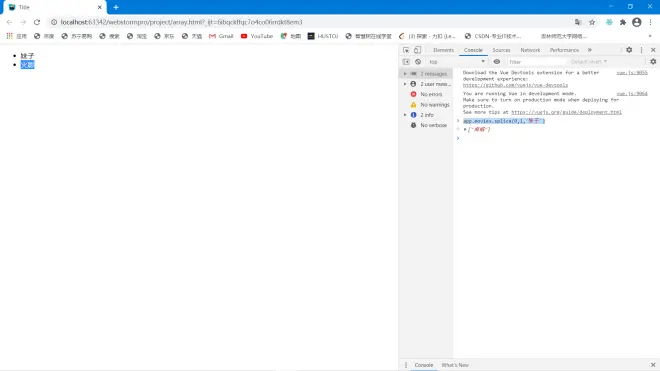Toggle the device toolbar icon
This screenshot has height=371, width=660.
pyautogui.click(x=417, y=50)
